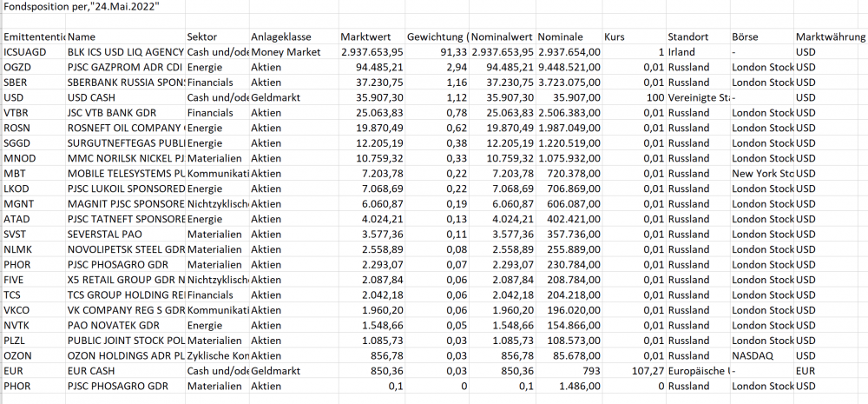The height and width of the screenshot is (404, 868).
Task: Select nominal 255.889,00
Action: tap(569, 249)
